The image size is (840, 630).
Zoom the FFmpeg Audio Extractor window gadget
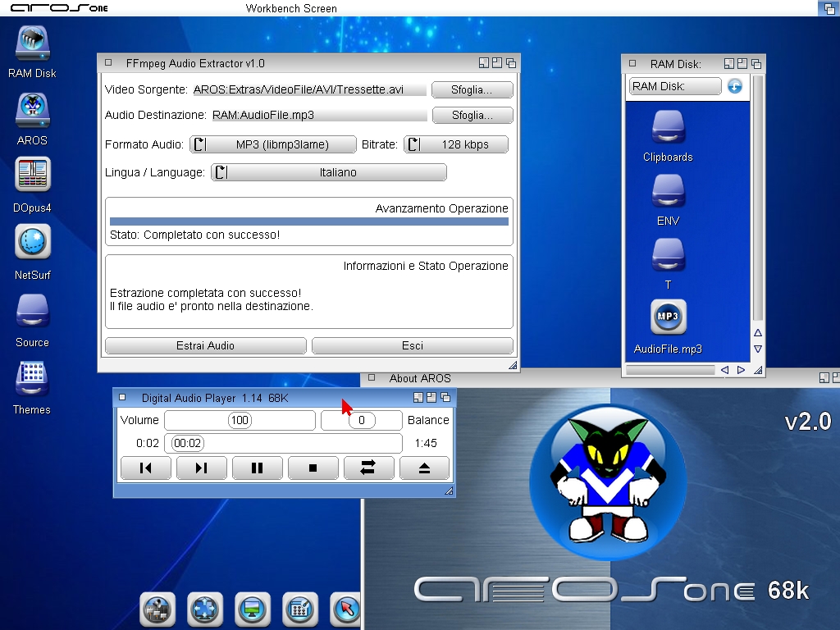(497, 63)
